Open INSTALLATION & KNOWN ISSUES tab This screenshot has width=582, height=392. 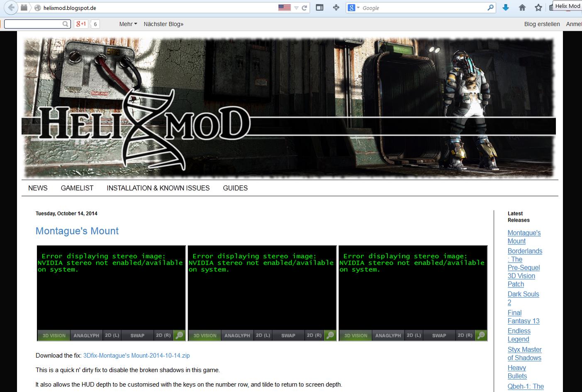(158, 188)
